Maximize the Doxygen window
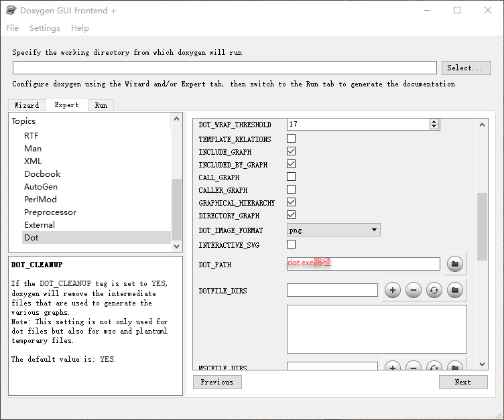 click(457, 10)
